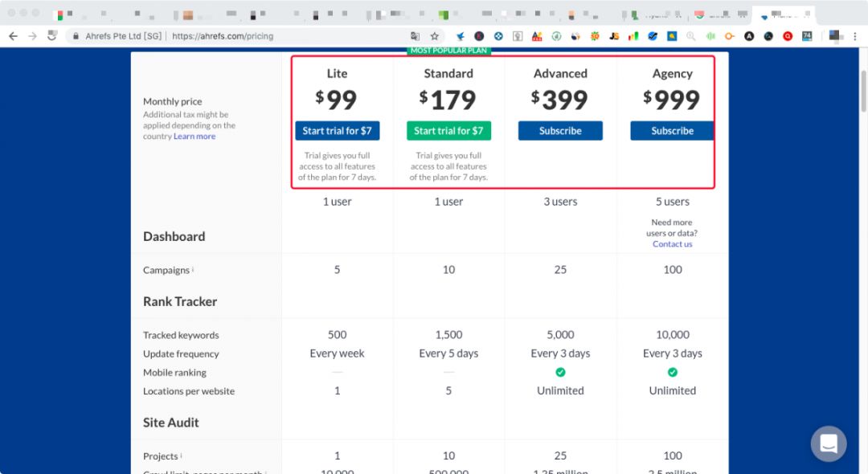Click the Update frequency row label

[181, 354]
